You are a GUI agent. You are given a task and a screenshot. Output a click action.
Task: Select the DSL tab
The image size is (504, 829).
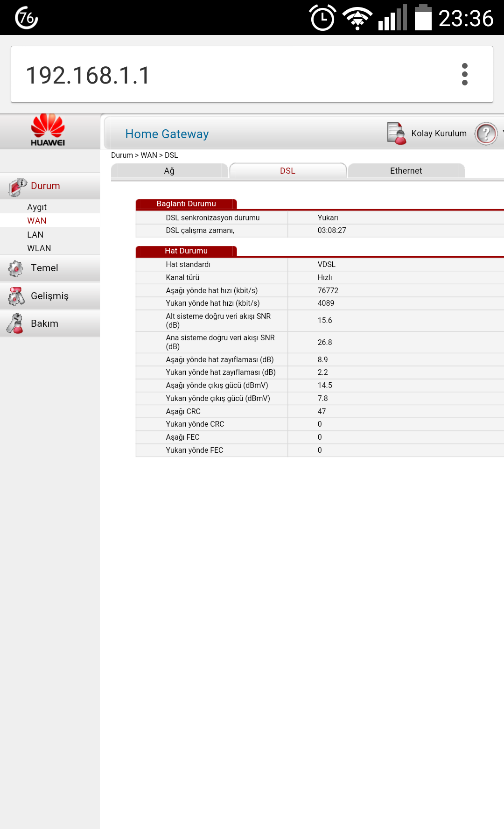(287, 171)
